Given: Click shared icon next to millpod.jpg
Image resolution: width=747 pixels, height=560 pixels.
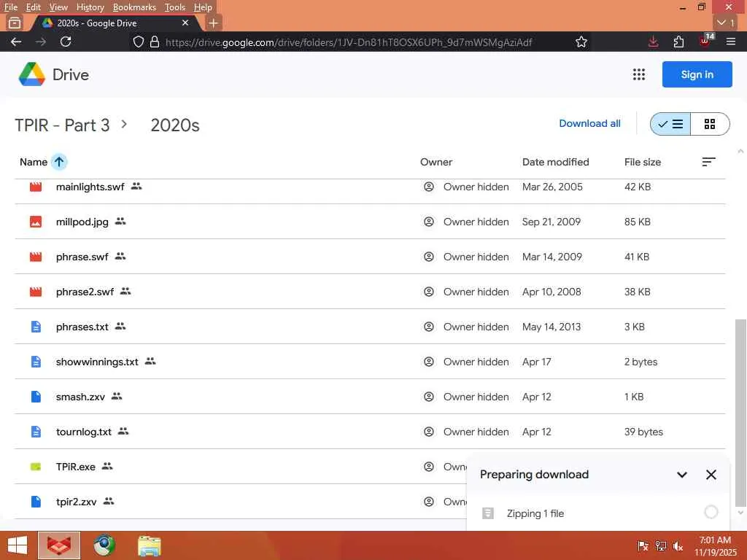Looking at the screenshot, I should [120, 222].
